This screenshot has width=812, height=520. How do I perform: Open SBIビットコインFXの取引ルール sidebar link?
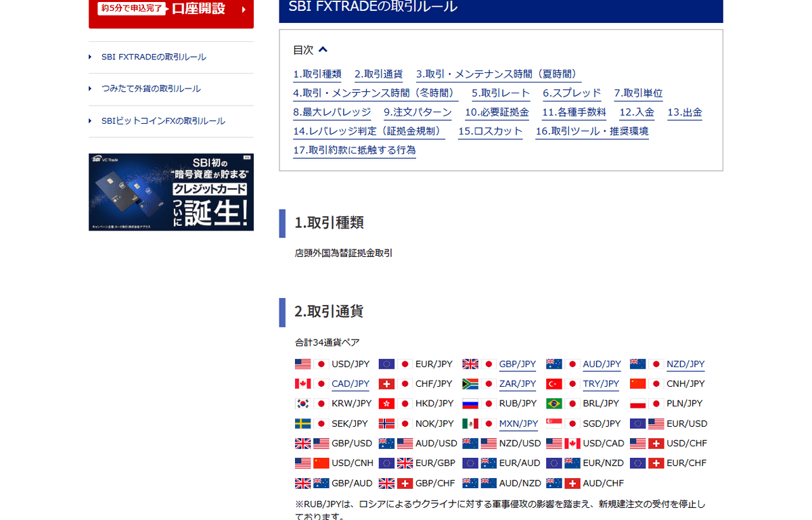click(x=163, y=121)
